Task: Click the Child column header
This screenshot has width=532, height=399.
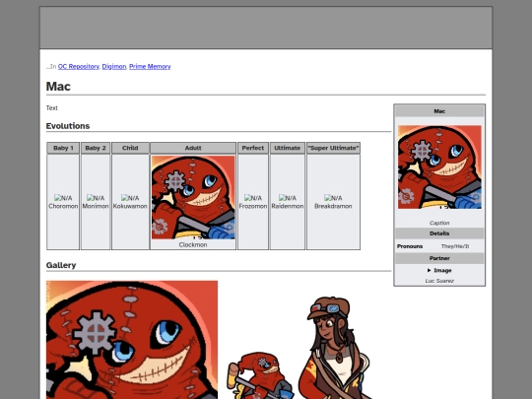Action: [x=130, y=148]
